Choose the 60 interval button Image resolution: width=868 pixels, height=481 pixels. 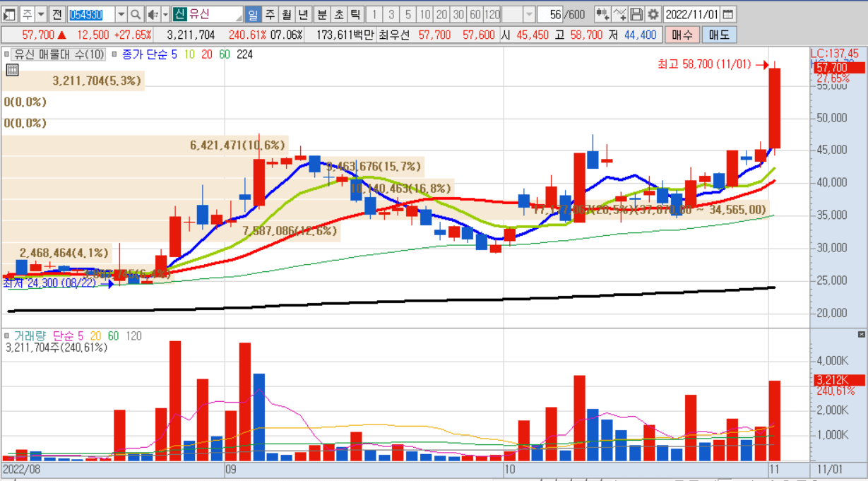point(475,14)
